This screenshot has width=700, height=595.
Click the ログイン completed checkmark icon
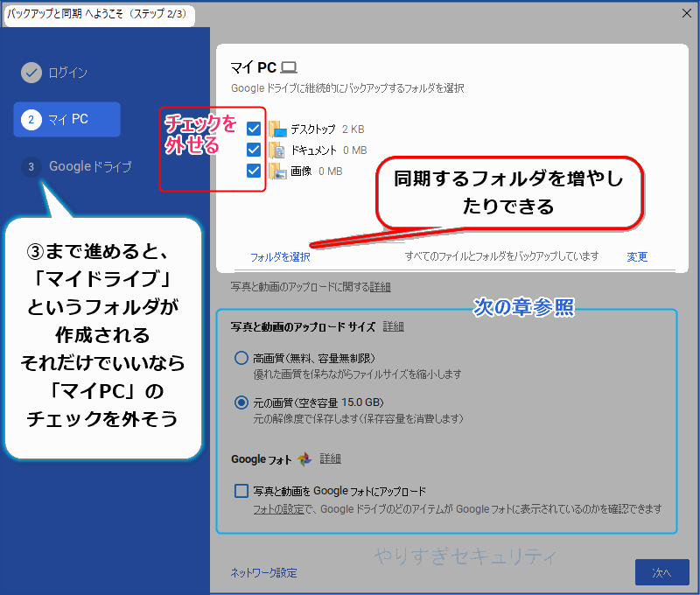[31, 73]
